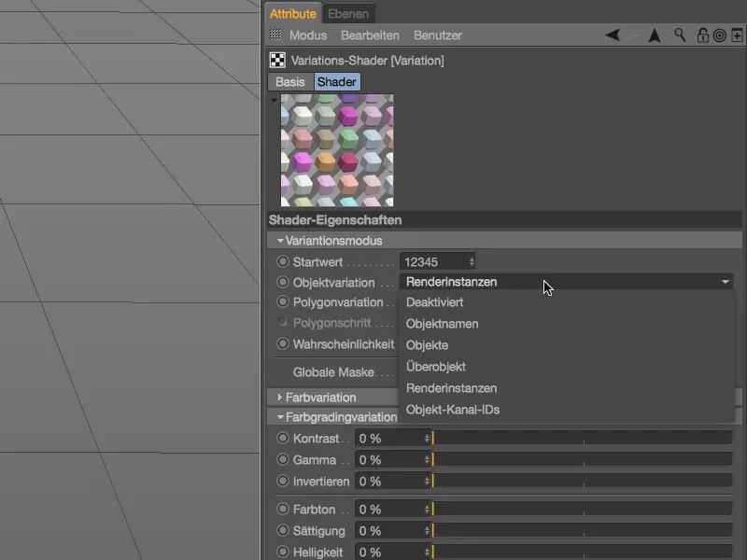This screenshot has height=560, width=747.
Task: Click the Sättigung slider bar
Action: [582, 530]
